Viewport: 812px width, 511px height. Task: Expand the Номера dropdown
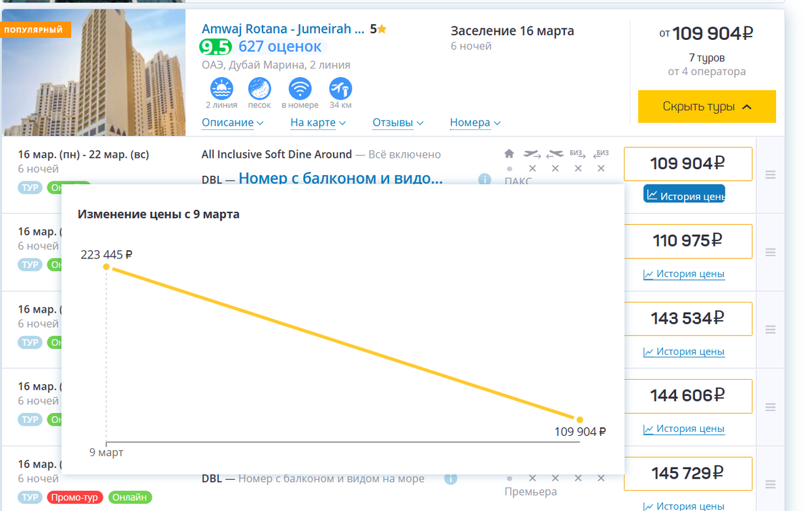tap(475, 123)
